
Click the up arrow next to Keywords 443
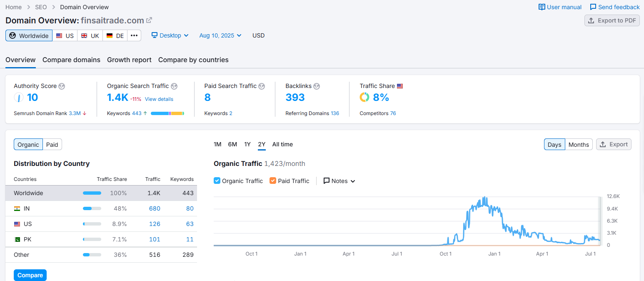click(x=145, y=113)
